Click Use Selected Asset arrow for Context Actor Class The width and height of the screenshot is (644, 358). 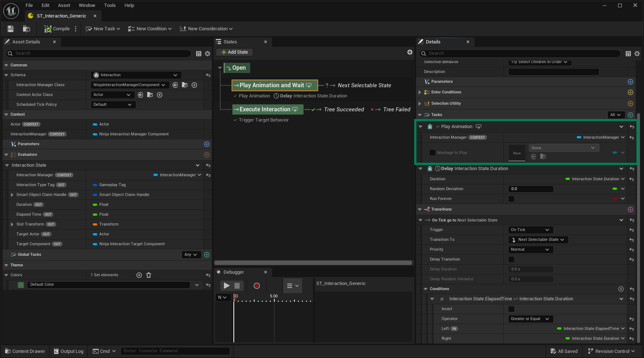[141, 95]
